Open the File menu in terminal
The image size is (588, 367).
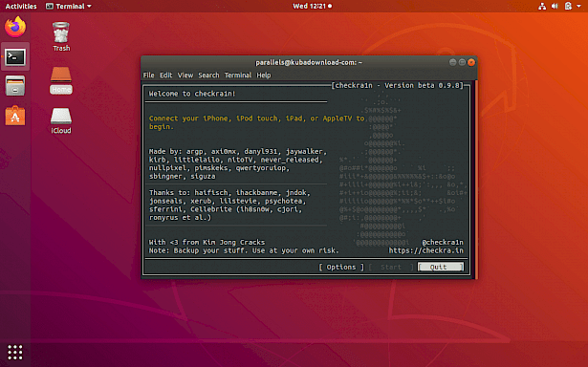148,75
